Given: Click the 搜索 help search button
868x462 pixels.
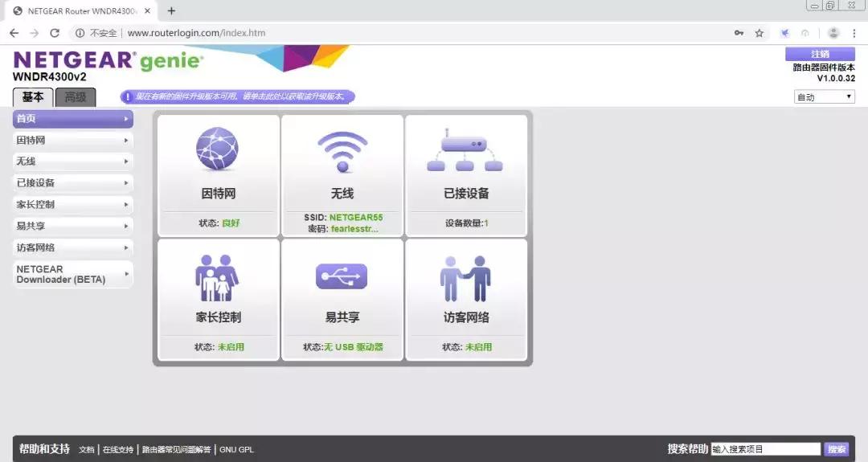Looking at the screenshot, I should pyautogui.click(x=837, y=448).
